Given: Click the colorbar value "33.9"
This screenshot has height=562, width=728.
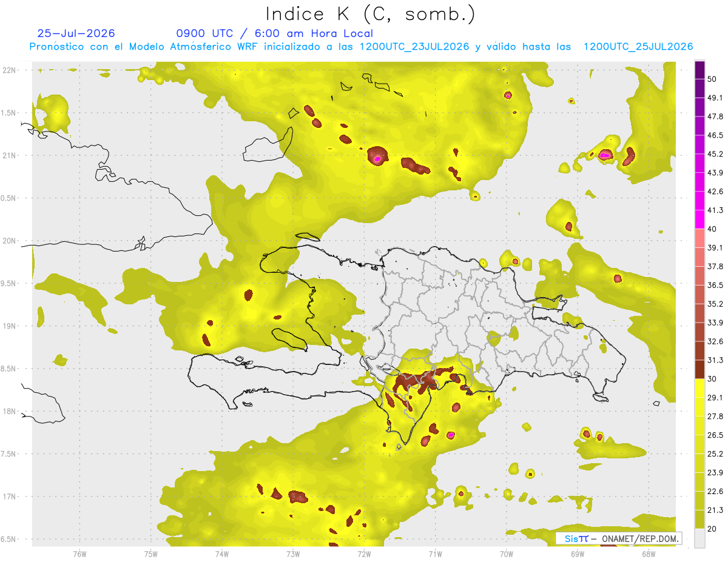Looking at the screenshot, I should point(715,323).
